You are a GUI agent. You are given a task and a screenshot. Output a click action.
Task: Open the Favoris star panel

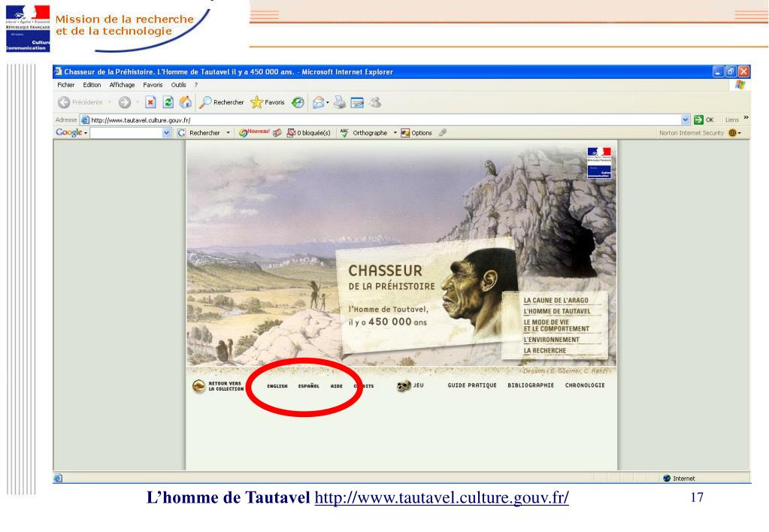(x=268, y=102)
